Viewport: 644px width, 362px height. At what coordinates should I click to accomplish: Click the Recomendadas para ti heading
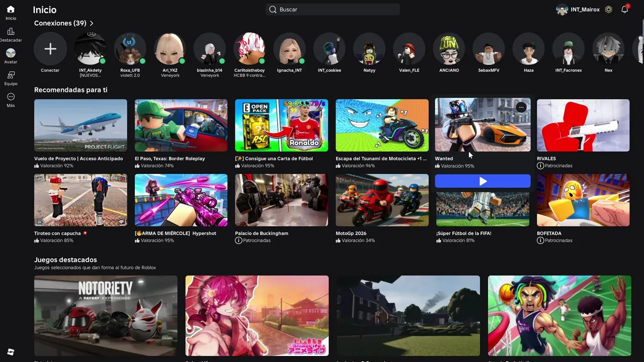point(70,89)
